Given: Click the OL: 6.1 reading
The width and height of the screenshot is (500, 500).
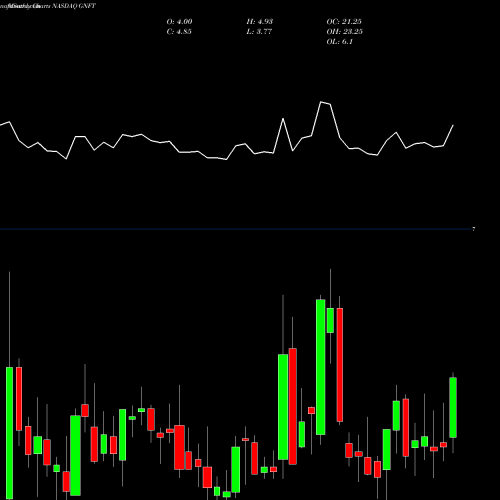Looking at the screenshot, I should click(x=340, y=42).
